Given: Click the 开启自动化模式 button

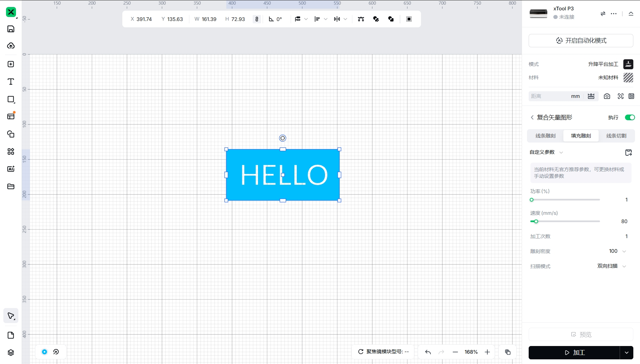Looking at the screenshot, I should tap(581, 41).
